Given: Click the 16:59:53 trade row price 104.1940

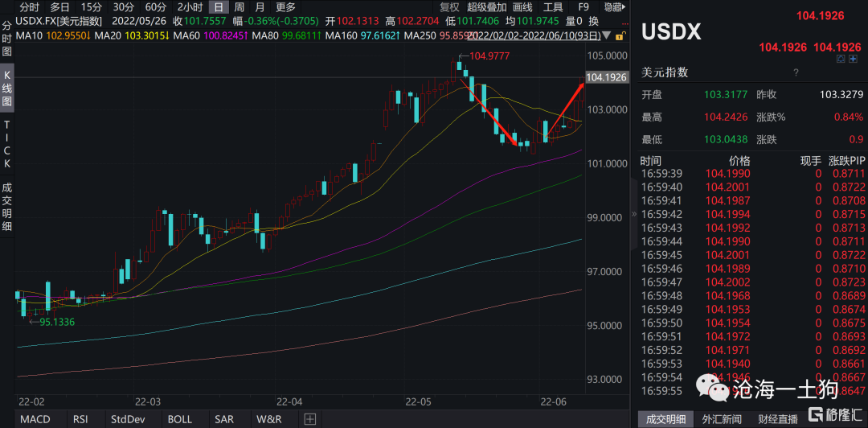Looking at the screenshot, I should pos(727,364).
